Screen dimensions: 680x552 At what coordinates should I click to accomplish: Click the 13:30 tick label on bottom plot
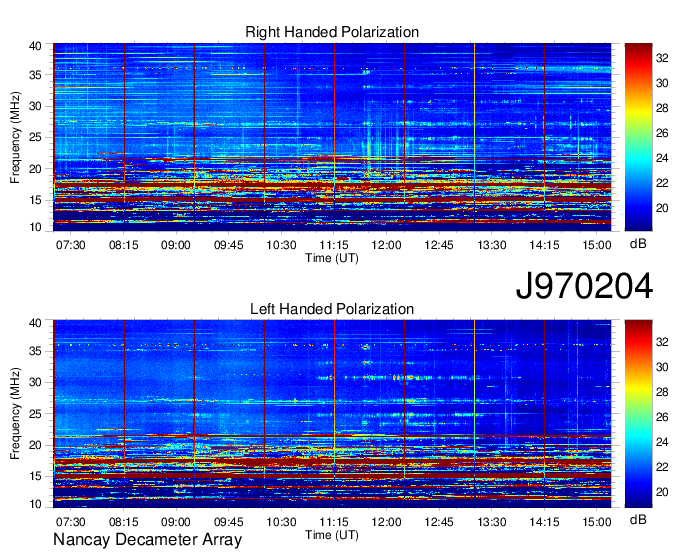coord(492,522)
